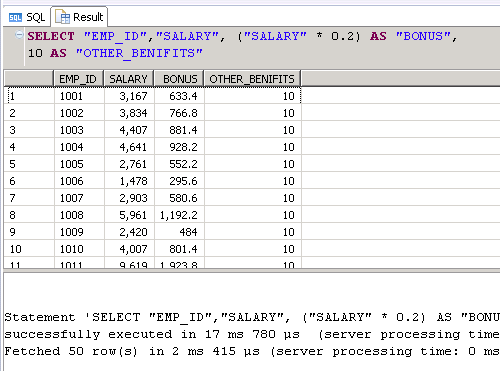Select bonus cell 928.2

[x=179, y=147]
